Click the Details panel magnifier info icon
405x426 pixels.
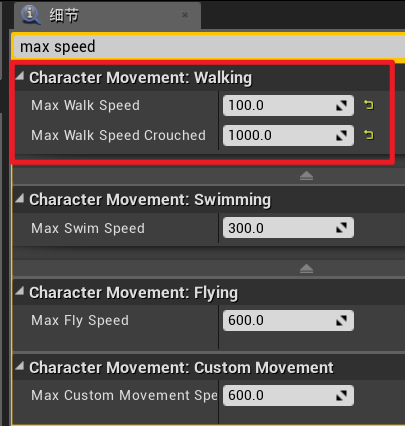coord(30,15)
